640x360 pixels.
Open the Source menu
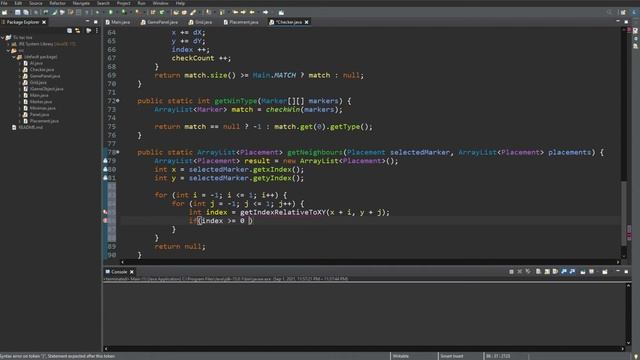(x=36, y=3)
